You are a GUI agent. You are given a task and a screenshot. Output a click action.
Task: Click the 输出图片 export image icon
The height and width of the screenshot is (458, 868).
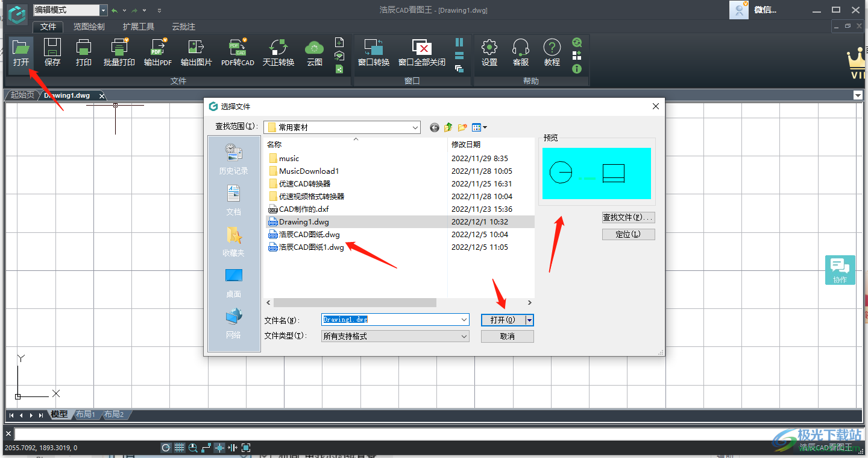click(197, 52)
